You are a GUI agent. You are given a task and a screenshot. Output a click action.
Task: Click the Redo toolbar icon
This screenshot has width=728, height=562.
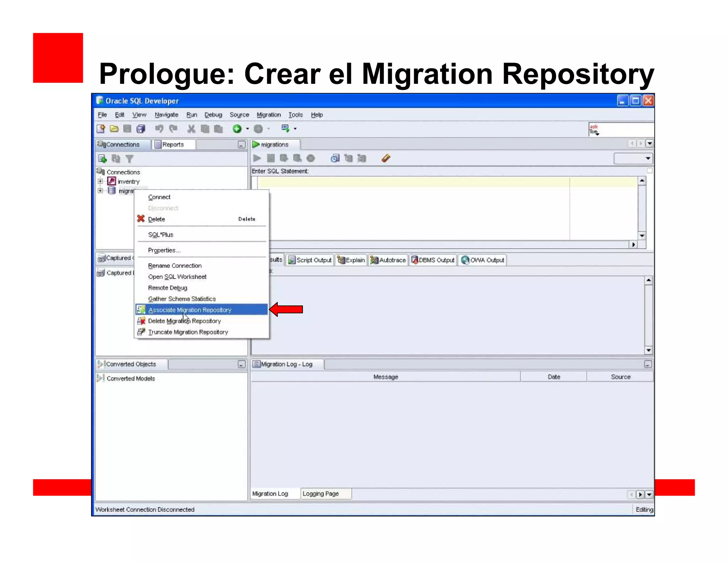click(x=173, y=129)
